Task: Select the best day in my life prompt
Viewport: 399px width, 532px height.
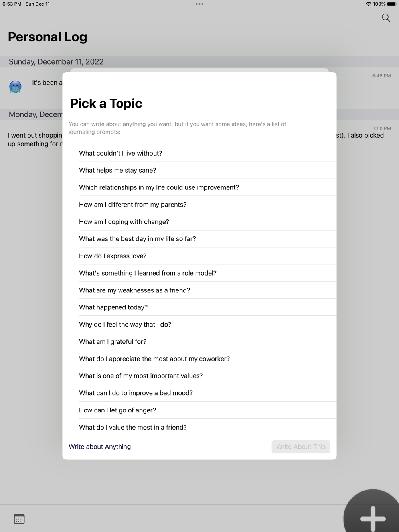Action: coord(137,239)
